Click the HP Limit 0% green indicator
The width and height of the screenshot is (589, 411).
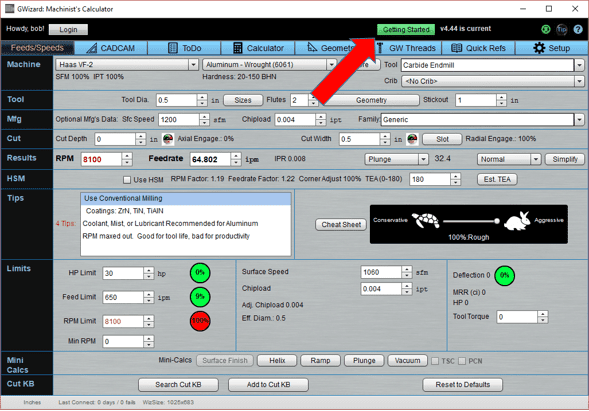click(200, 273)
